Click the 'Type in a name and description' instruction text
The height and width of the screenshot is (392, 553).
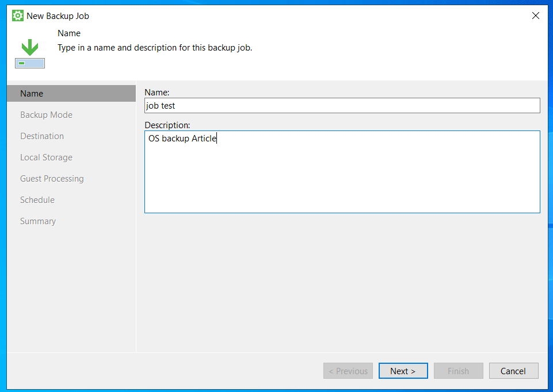pos(155,48)
